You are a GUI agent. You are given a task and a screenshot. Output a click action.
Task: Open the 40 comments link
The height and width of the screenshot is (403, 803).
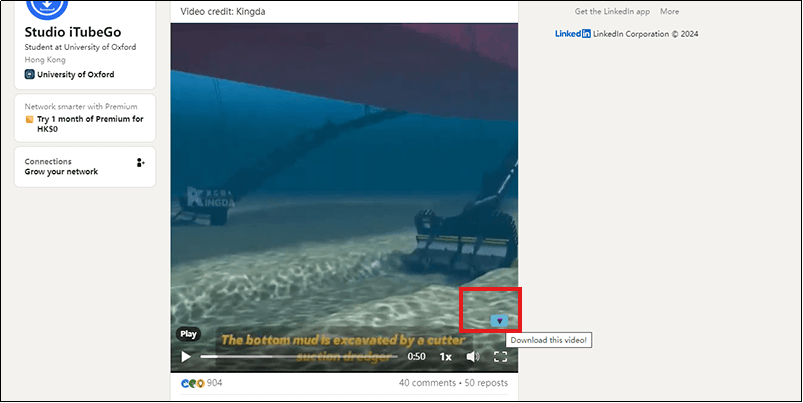427,383
